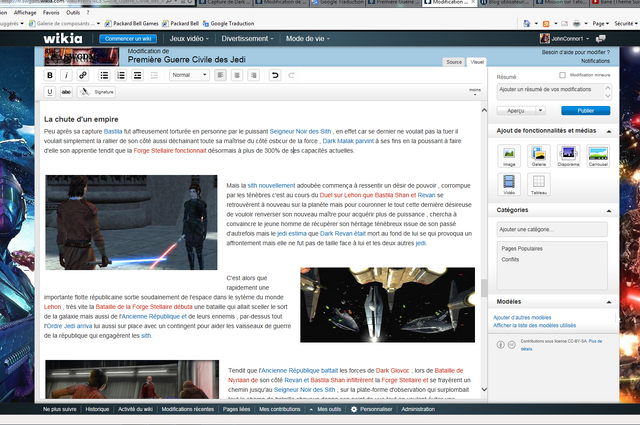640x425 pixels.
Task: Open Afficher la liste des modèles utilisés
Action: coord(534,325)
